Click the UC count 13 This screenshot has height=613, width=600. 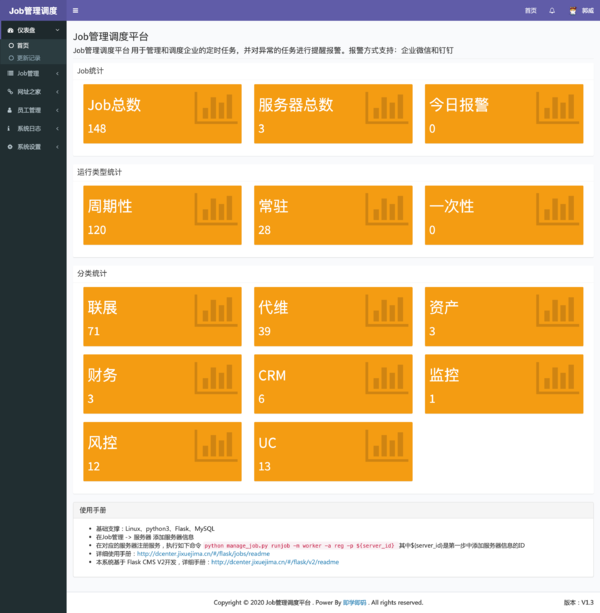[265, 466]
